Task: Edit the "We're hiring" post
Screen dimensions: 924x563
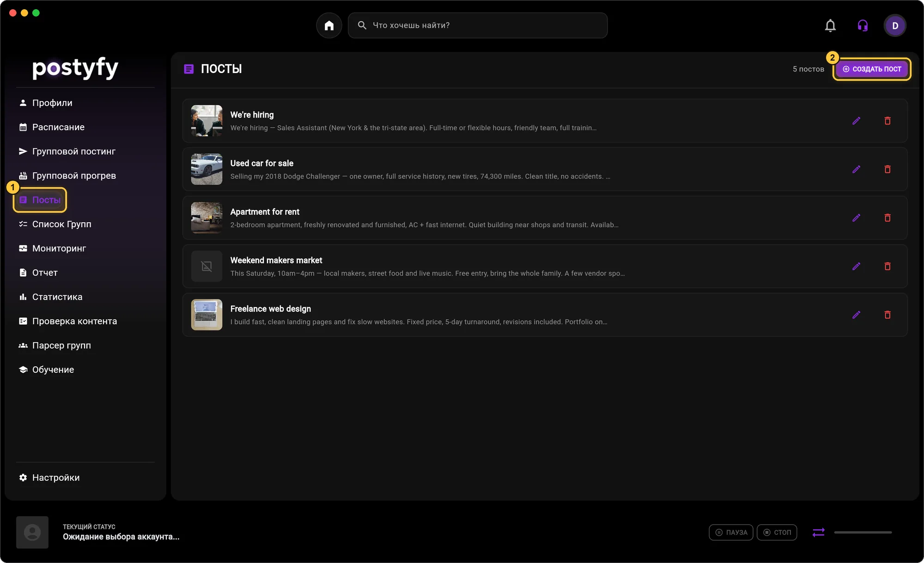Action: point(856,121)
